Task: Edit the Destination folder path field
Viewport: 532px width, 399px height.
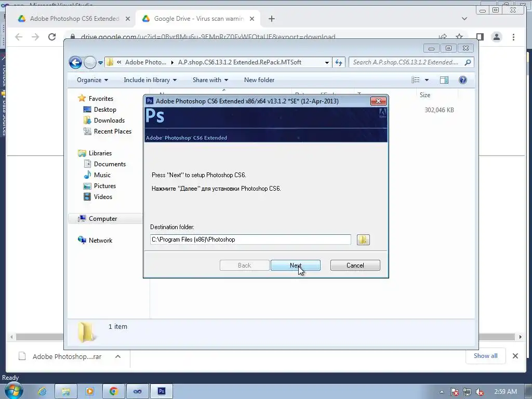Action: (250, 240)
